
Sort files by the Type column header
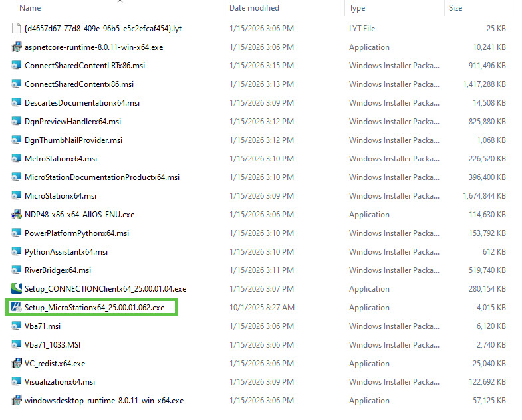tap(357, 8)
